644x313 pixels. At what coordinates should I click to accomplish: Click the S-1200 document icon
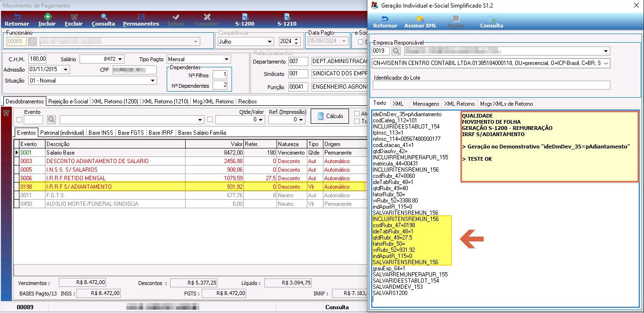point(245,17)
